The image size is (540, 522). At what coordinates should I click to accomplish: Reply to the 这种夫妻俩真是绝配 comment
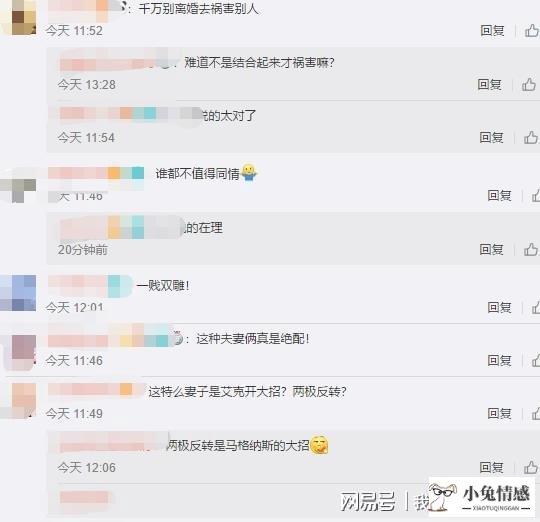pos(499,361)
